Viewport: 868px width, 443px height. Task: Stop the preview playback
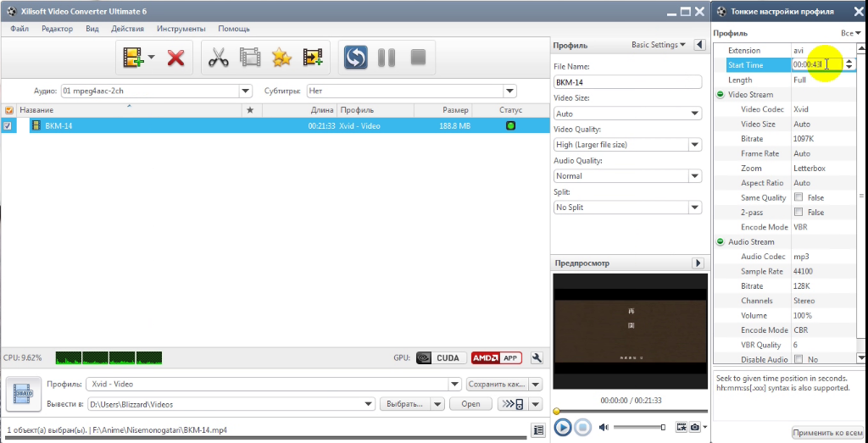[x=582, y=427]
